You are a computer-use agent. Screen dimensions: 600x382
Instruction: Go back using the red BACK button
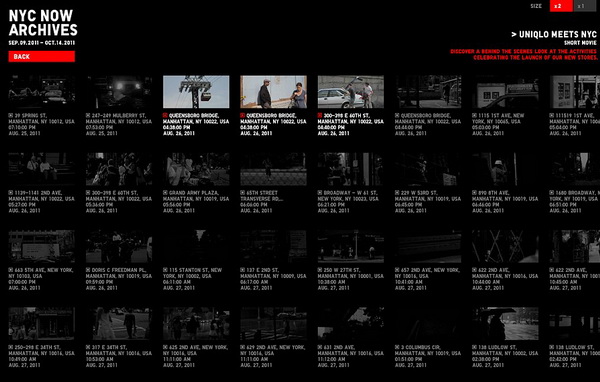42,57
